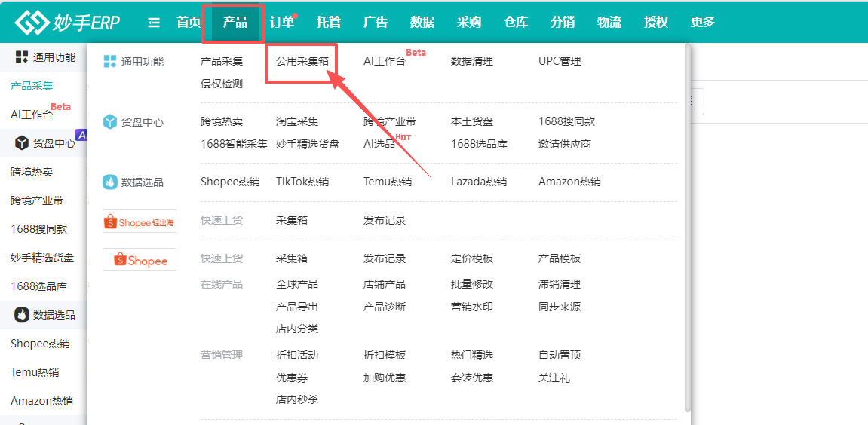
Task: Open 店内秒杀 link
Action: [297, 399]
